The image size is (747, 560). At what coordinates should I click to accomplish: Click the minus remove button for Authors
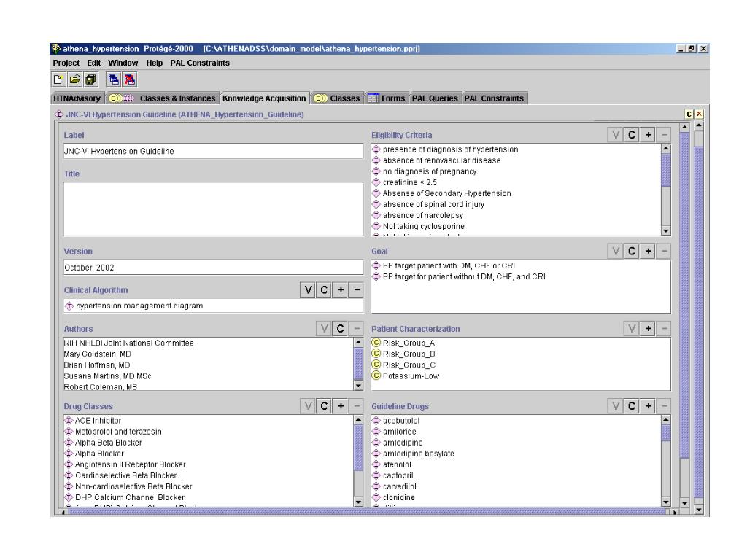356,329
